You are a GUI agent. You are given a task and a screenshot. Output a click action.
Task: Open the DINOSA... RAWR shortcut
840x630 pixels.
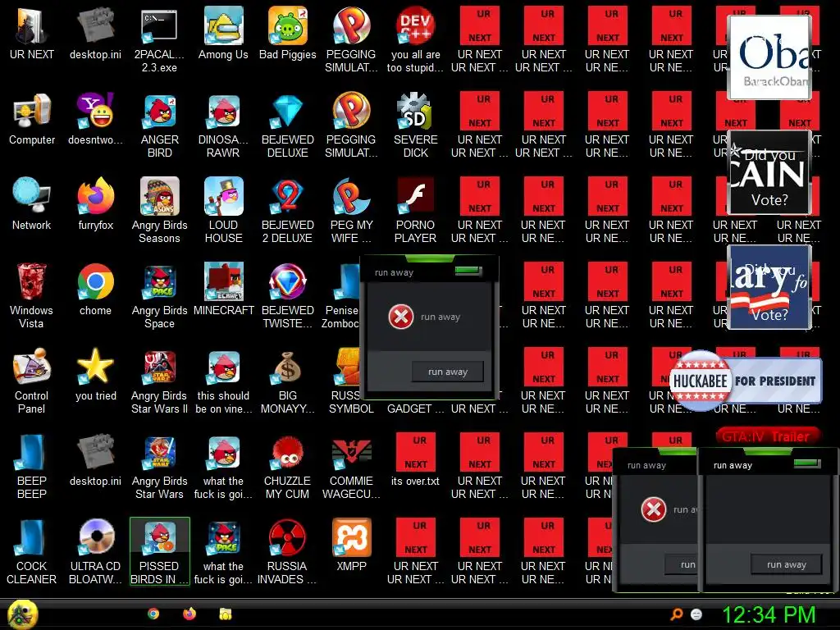point(223,125)
